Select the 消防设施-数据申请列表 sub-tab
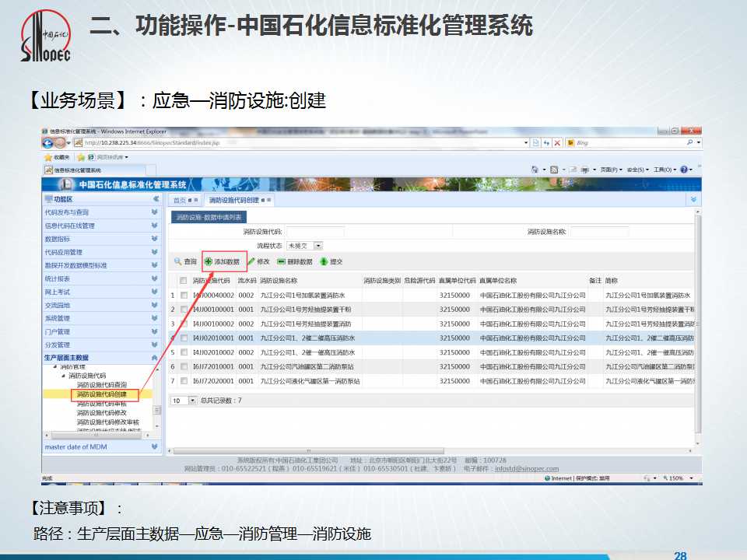 point(209,217)
